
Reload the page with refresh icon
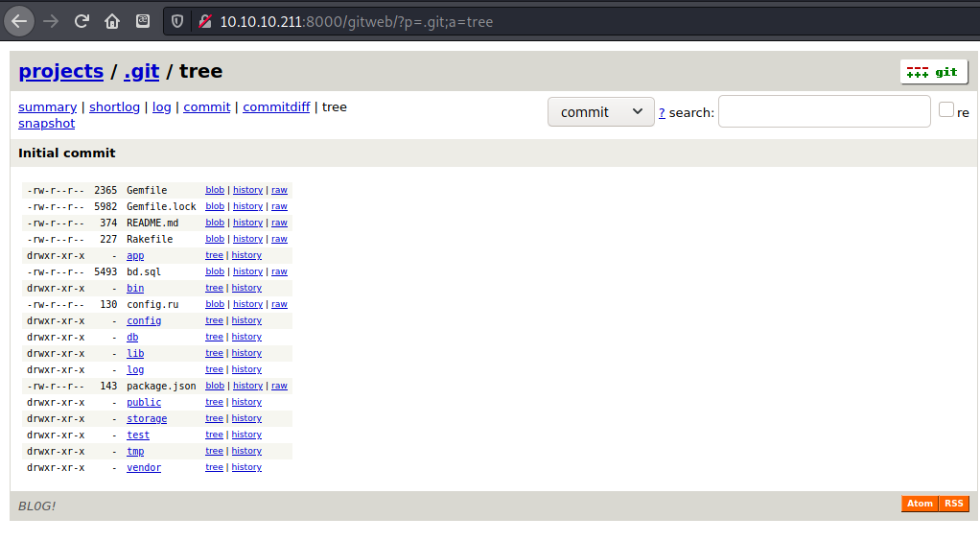coord(82,22)
